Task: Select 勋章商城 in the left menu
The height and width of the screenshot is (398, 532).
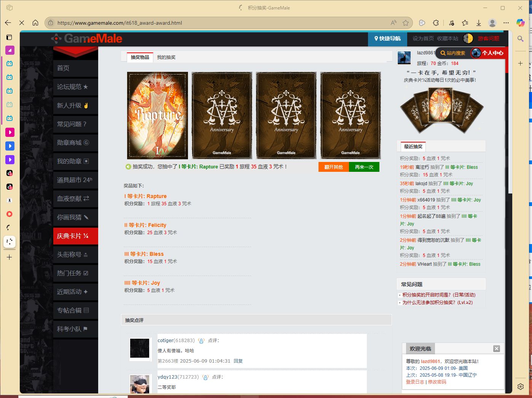Action: (73, 143)
